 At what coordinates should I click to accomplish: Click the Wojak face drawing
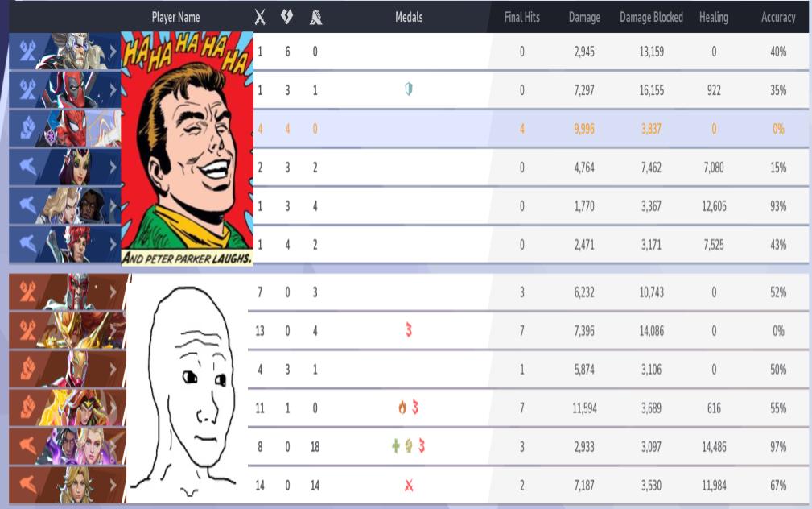[187, 389]
